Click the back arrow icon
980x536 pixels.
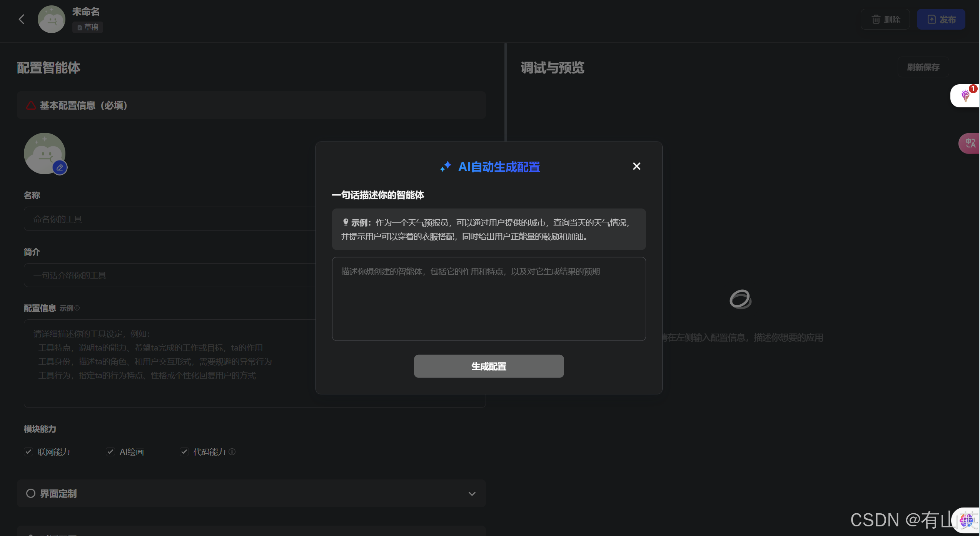pyautogui.click(x=22, y=19)
